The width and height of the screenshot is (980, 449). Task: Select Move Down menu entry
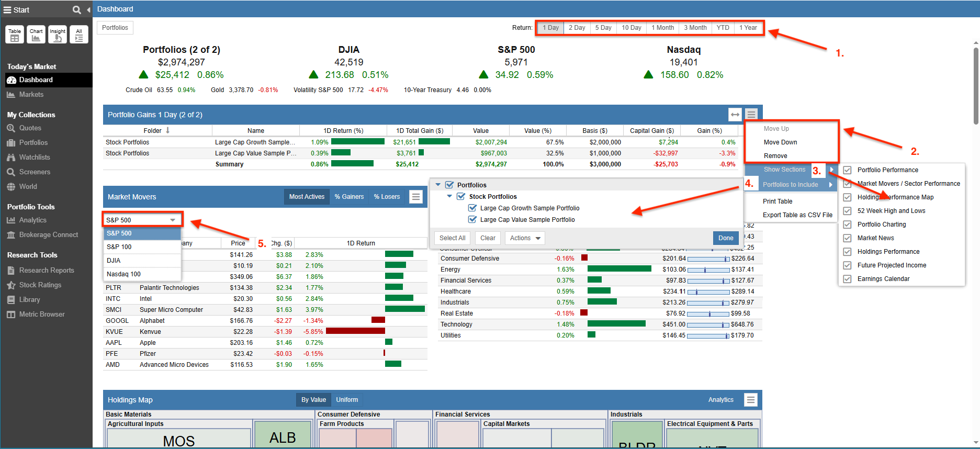coord(780,142)
